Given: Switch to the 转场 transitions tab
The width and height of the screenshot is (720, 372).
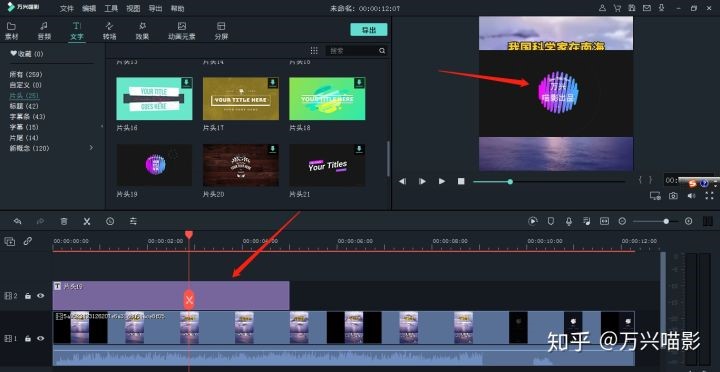Looking at the screenshot, I should coord(109,31).
